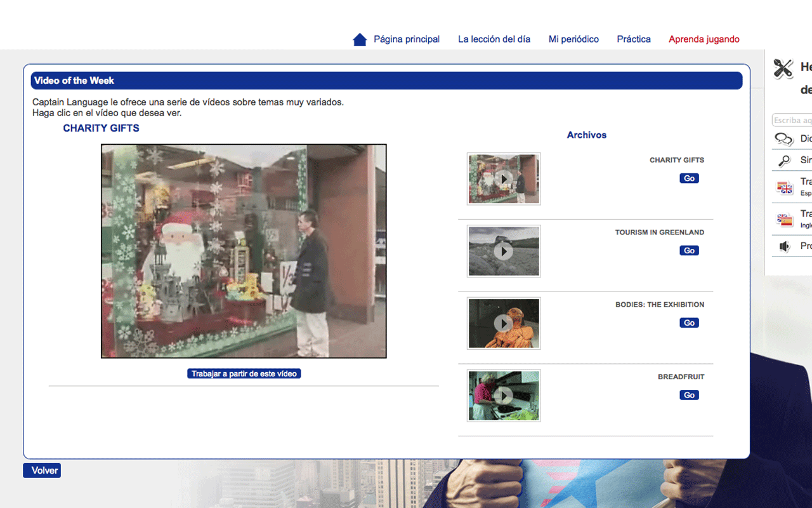Click Trabajar a partir de este vídeo
This screenshot has height=508, width=812.
tap(244, 374)
